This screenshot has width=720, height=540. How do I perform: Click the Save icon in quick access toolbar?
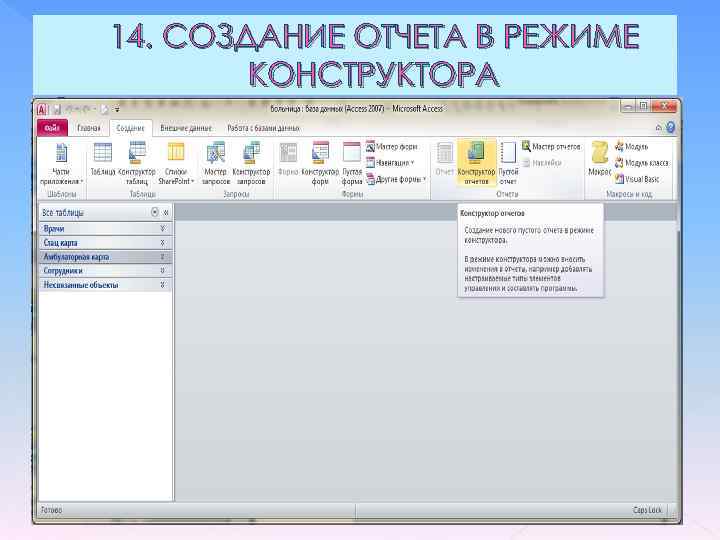pos(57,109)
